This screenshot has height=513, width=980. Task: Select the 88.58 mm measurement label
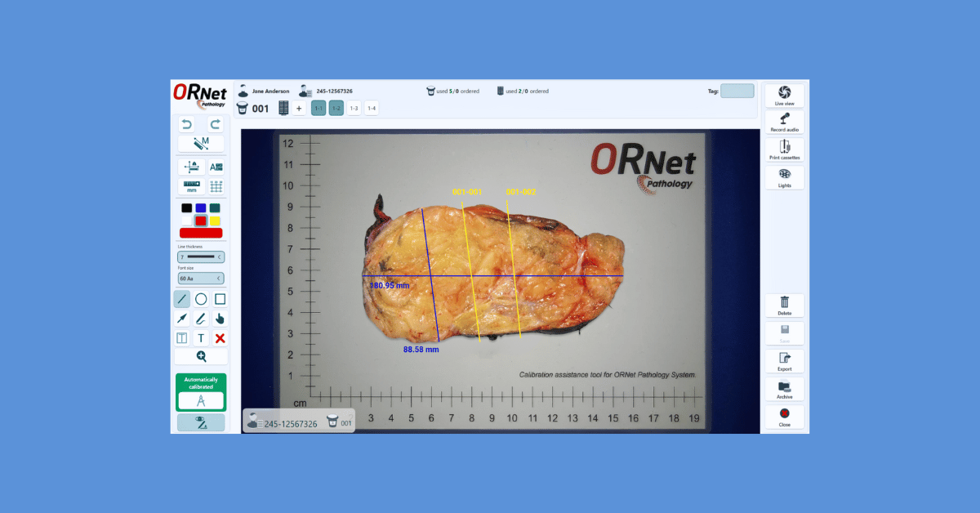[421, 350]
